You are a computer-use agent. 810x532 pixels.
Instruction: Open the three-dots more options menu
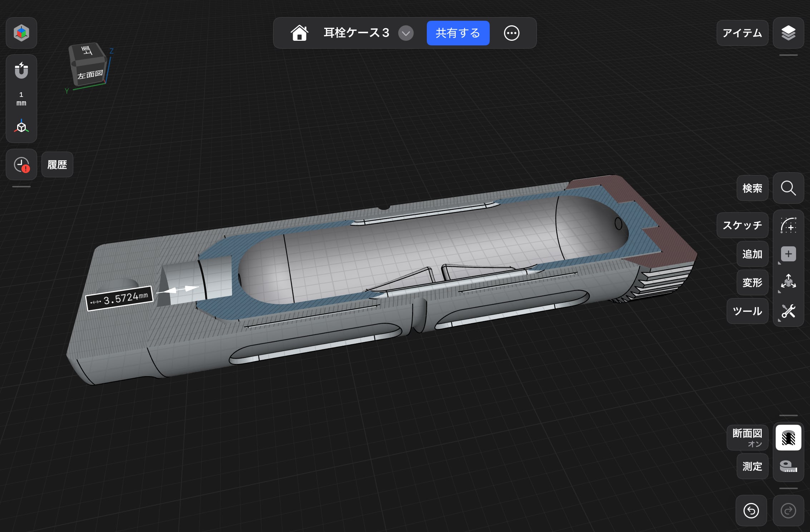tap(512, 33)
